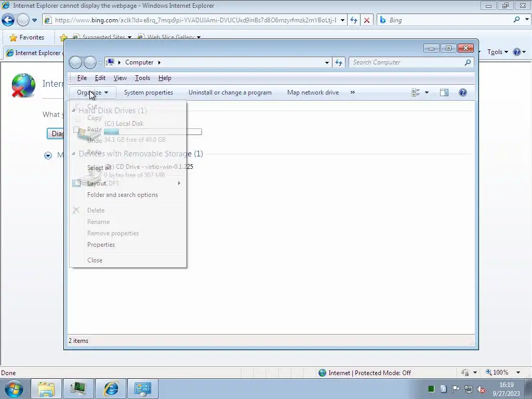Click the Internet Explorer back arrow button
The height and width of the screenshot is (399, 532).
(8, 20)
